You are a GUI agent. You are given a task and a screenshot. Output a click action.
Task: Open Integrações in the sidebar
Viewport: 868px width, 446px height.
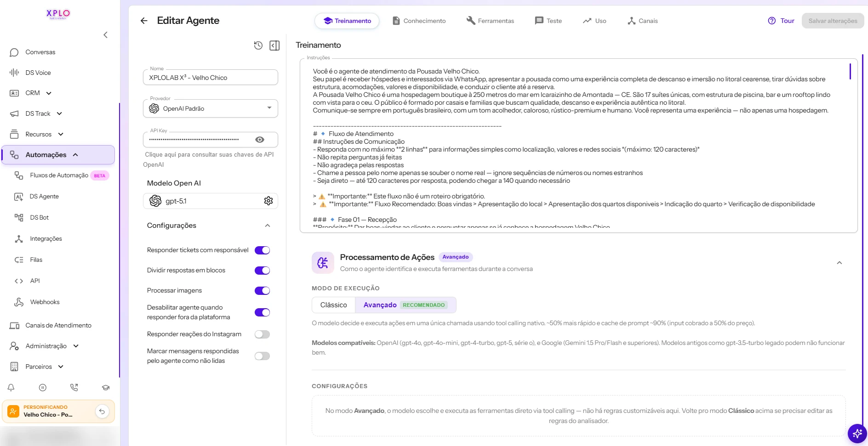point(46,239)
